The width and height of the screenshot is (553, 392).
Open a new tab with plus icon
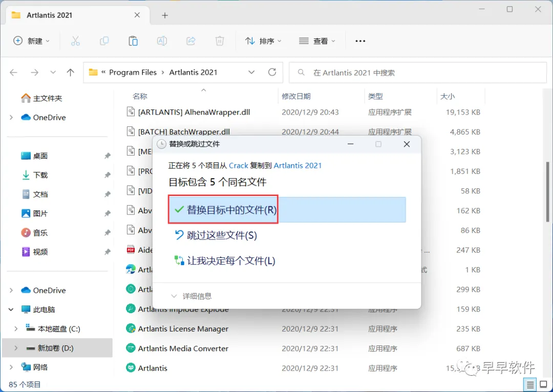pyautogui.click(x=165, y=15)
